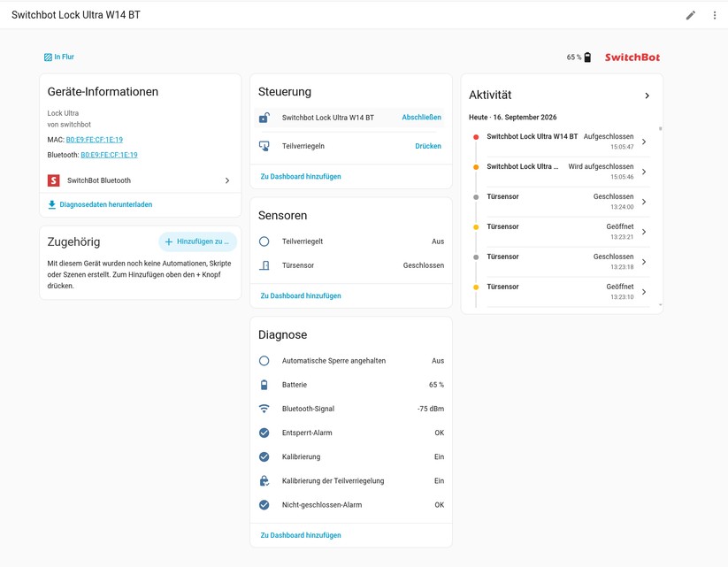Click the grey dot of Geschlossen 13:24:00 entry
728x567 pixels.
[476, 197]
